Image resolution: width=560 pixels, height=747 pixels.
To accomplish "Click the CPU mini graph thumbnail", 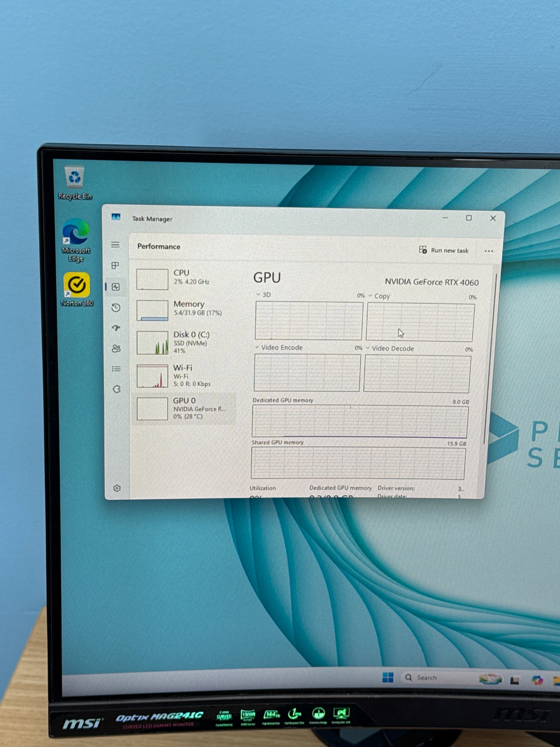I will click(152, 279).
